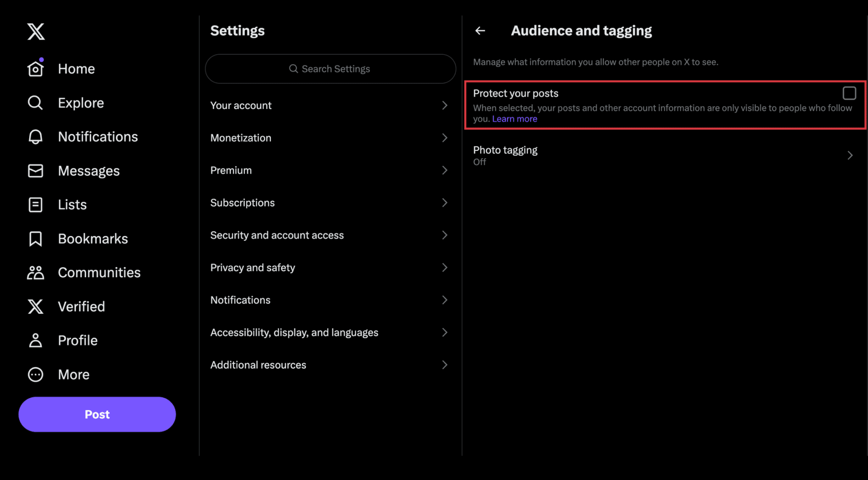Viewport: 868px width, 480px height.
Task: Select Monetization settings item
Action: tap(241, 138)
